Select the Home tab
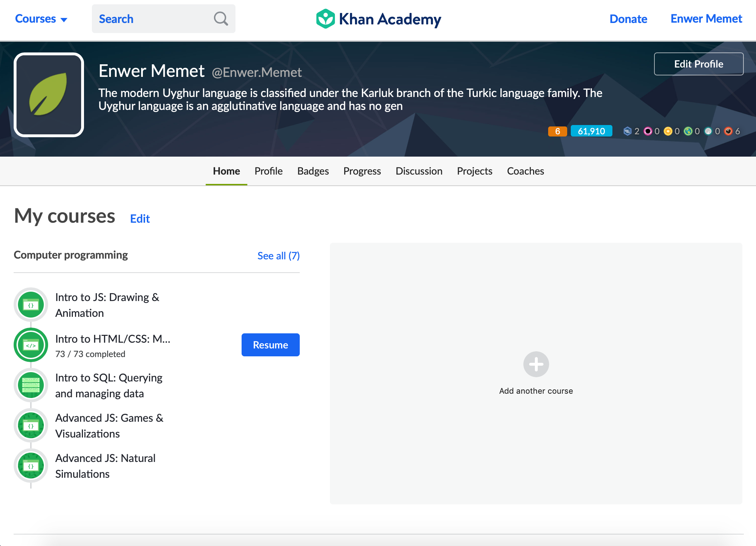Image resolution: width=756 pixels, height=546 pixels. pyautogui.click(x=227, y=171)
